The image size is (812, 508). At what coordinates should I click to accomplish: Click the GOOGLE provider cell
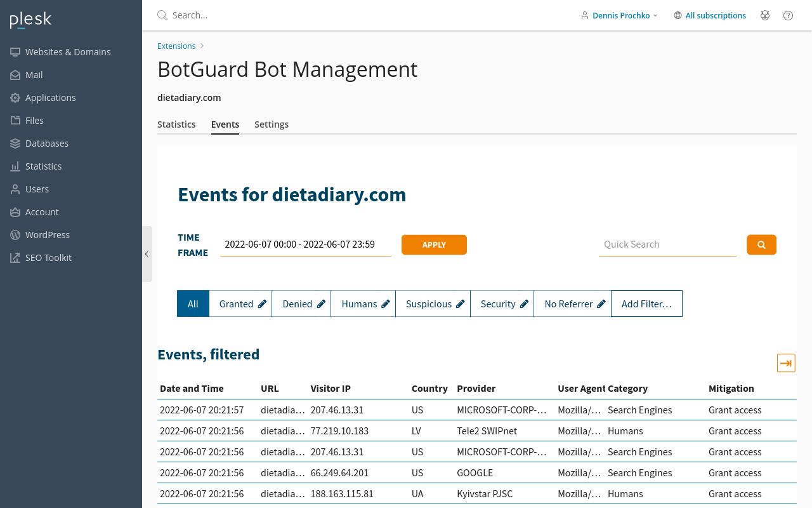475,473
